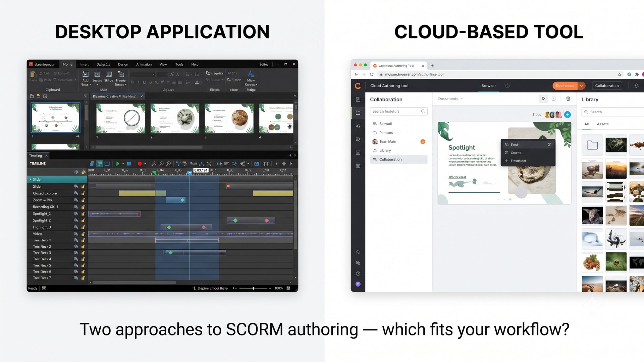Open the font name combo box
The height and width of the screenshot is (362, 644).
[142, 74]
